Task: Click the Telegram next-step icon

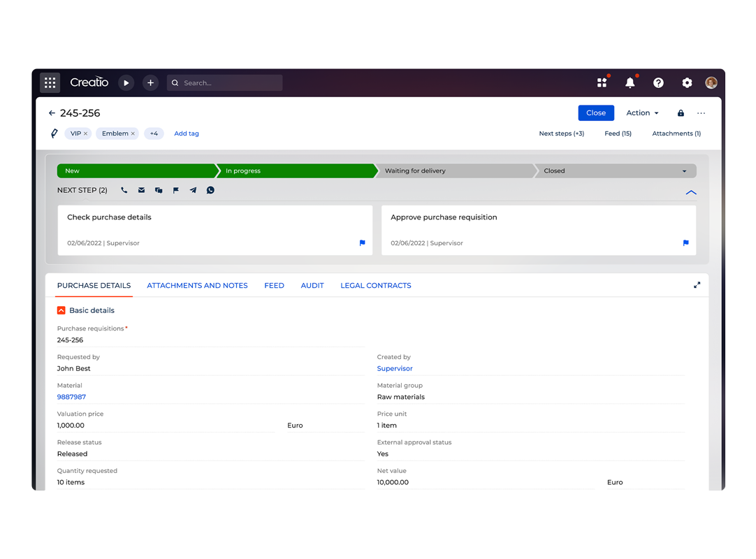Action: click(193, 190)
